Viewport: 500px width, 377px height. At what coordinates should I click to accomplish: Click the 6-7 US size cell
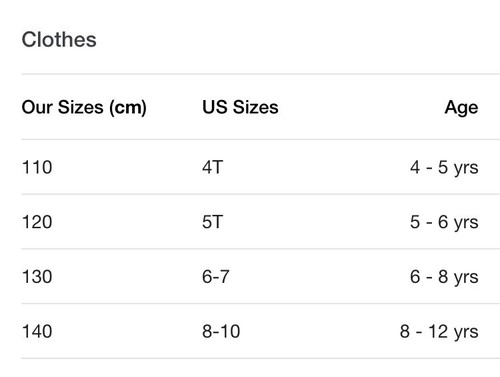click(216, 277)
